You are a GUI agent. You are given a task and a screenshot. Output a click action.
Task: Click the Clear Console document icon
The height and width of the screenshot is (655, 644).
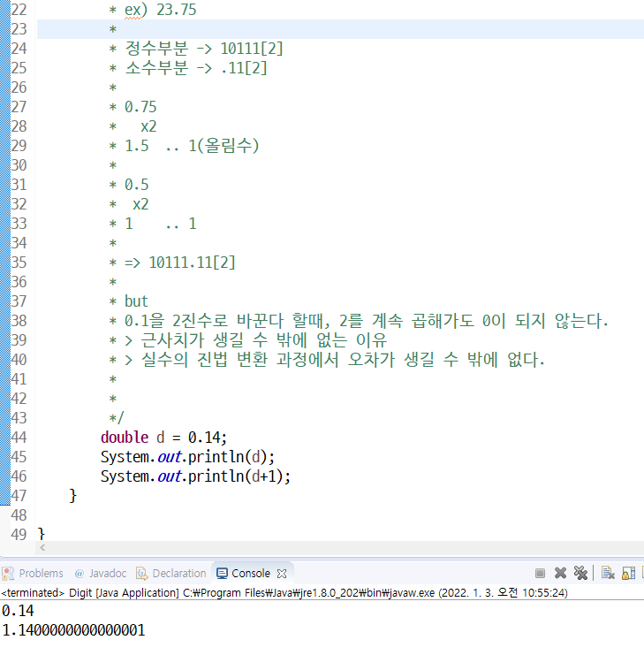[x=608, y=573]
